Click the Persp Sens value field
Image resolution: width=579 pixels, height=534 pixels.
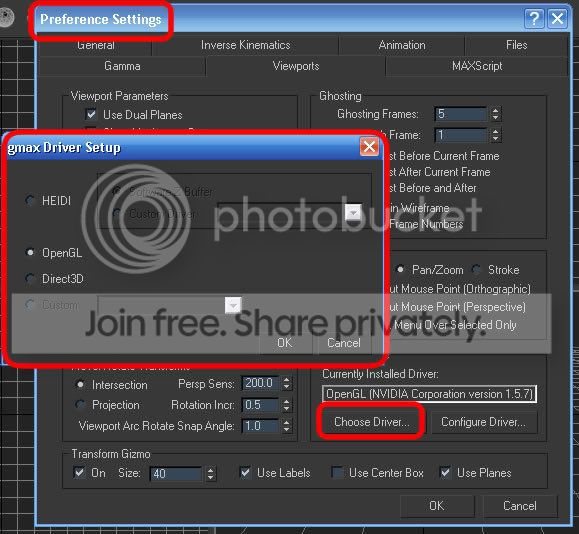(x=260, y=383)
